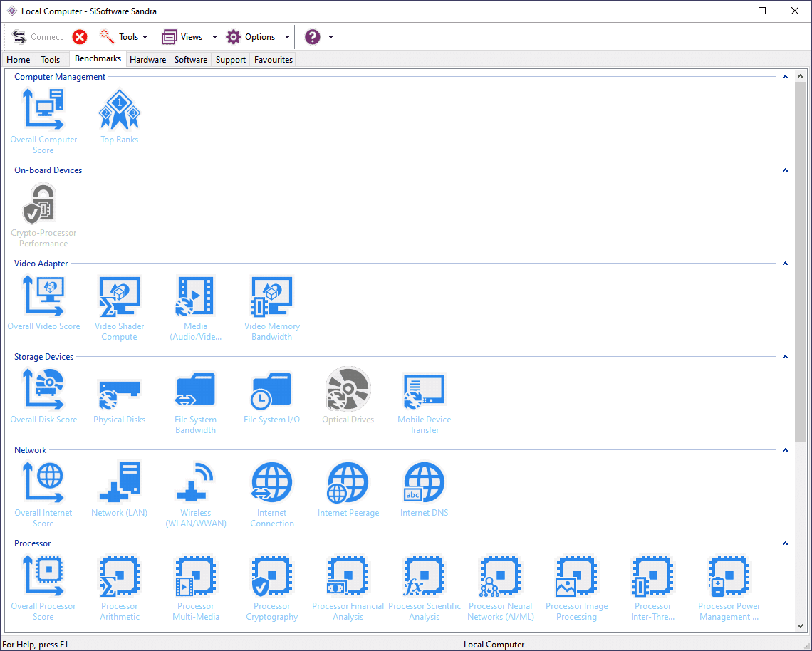This screenshot has width=812, height=651.
Task: Select the Benchmarks tab
Action: (98, 58)
